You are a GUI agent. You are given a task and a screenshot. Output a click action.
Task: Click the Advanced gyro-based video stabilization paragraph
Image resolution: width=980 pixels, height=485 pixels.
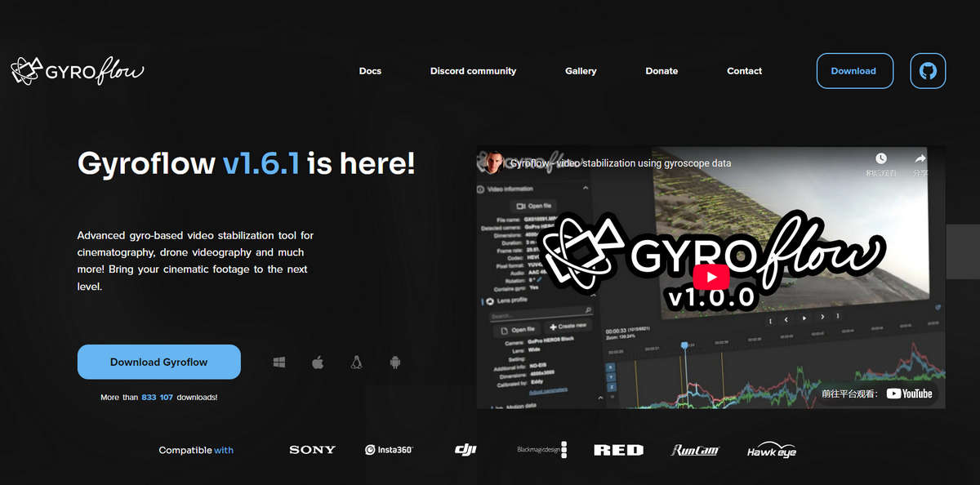tap(195, 261)
